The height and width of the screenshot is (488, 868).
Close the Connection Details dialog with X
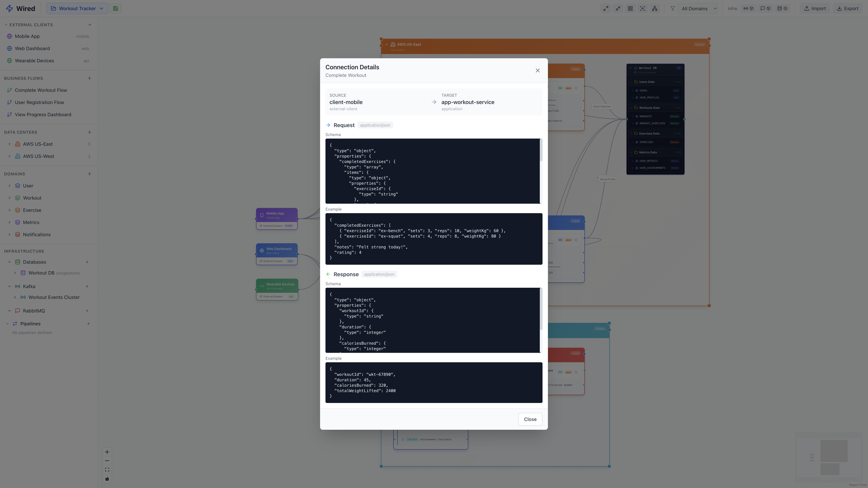(537, 70)
